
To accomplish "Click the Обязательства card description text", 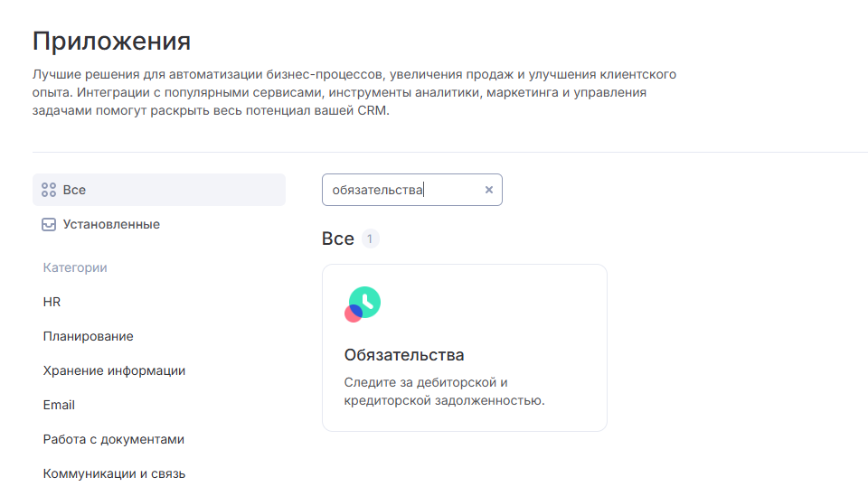I will coord(444,391).
